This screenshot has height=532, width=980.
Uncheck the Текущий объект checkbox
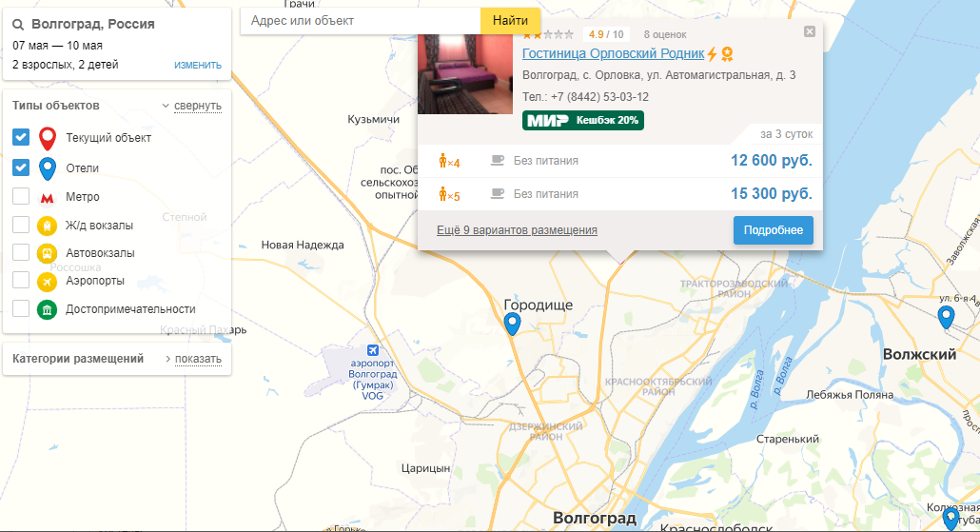point(21,137)
